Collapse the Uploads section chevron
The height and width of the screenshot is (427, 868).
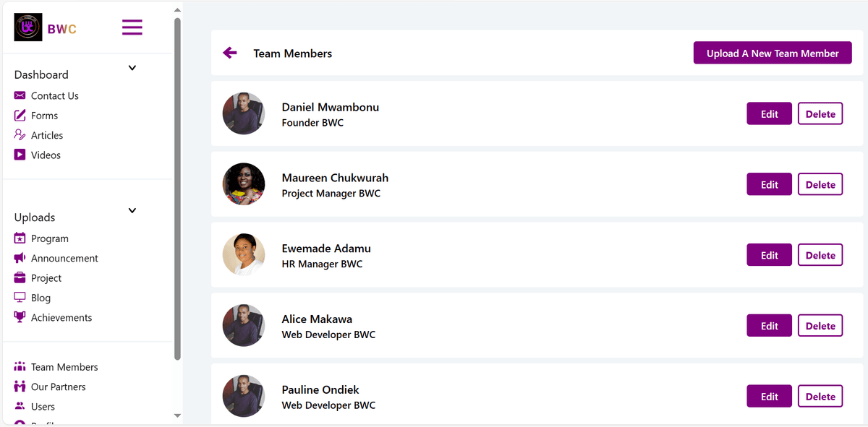coord(132,211)
